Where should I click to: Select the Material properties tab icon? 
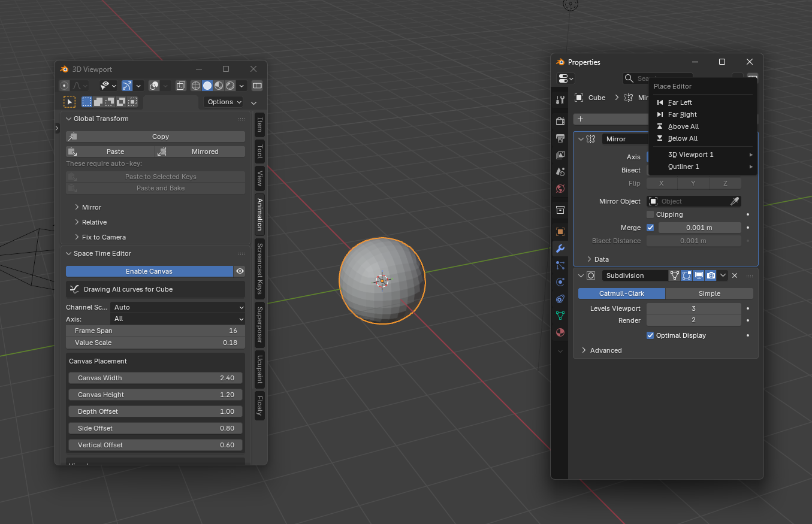tap(560, 332)
